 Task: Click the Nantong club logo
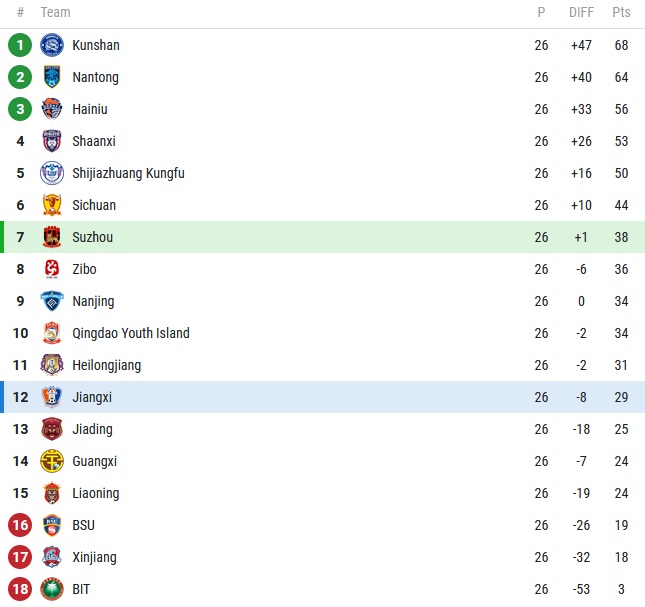coord(52,77)
